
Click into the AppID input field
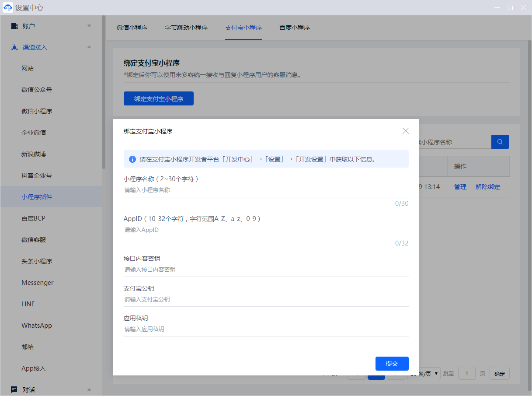(x=266, y=230)
